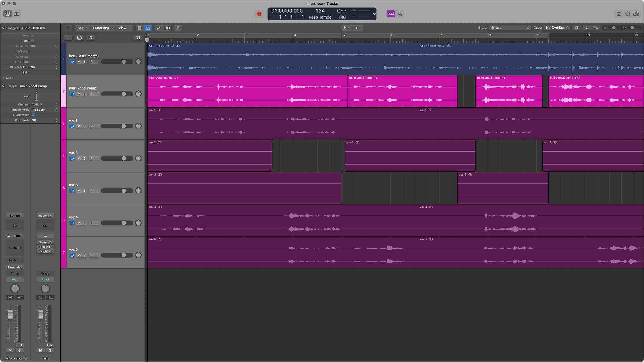644x362 pixels.
Task: Open the Edit menu
Action: click(82, 28)
